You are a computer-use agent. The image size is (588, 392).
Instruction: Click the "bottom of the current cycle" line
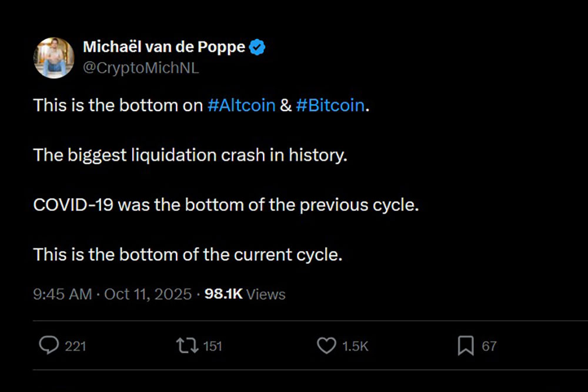[x=188, y=255]
